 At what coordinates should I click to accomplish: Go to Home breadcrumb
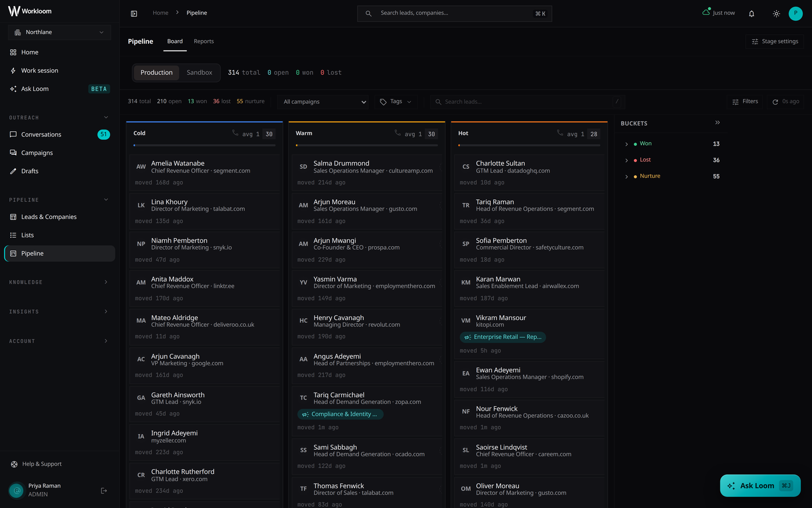click(160, 13)
